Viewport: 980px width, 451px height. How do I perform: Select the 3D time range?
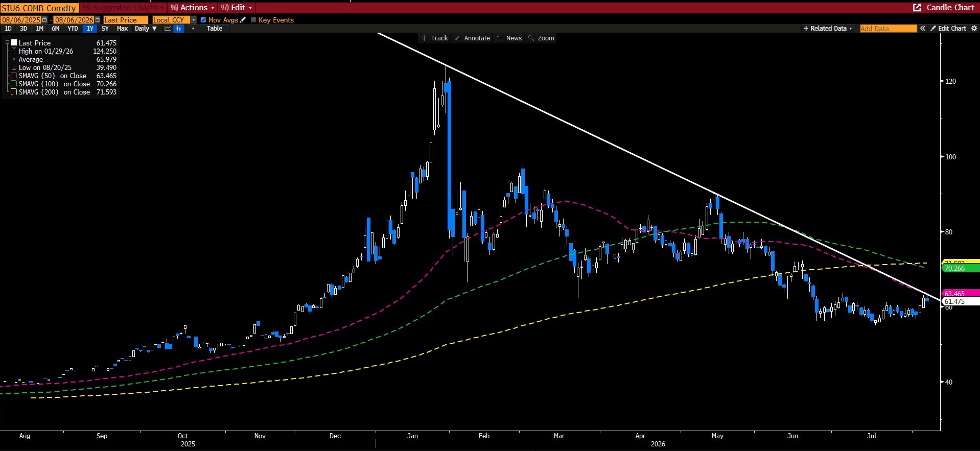(24, 29)
